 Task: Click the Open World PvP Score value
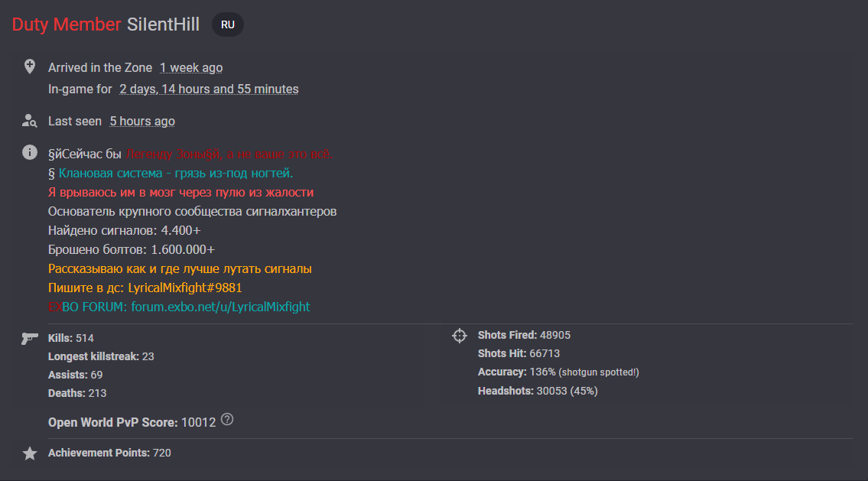tap(198, 422)
